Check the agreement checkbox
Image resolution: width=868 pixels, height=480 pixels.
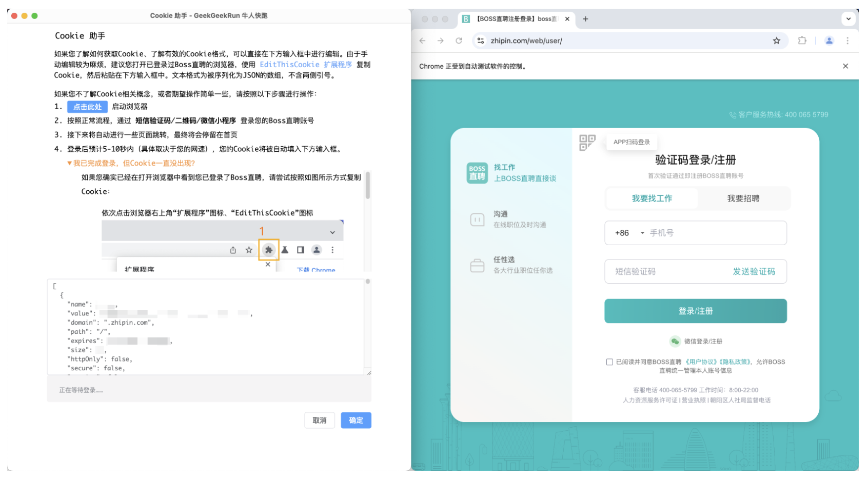[609, 362]
